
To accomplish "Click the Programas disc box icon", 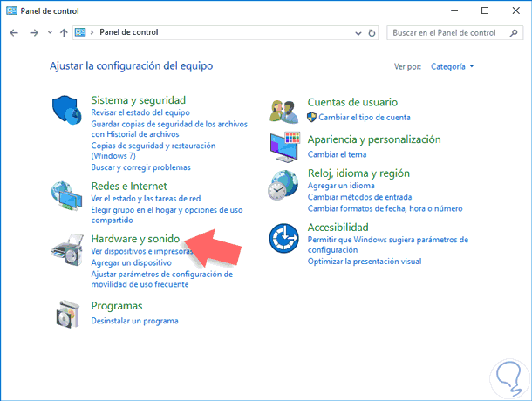I will 67,314.
